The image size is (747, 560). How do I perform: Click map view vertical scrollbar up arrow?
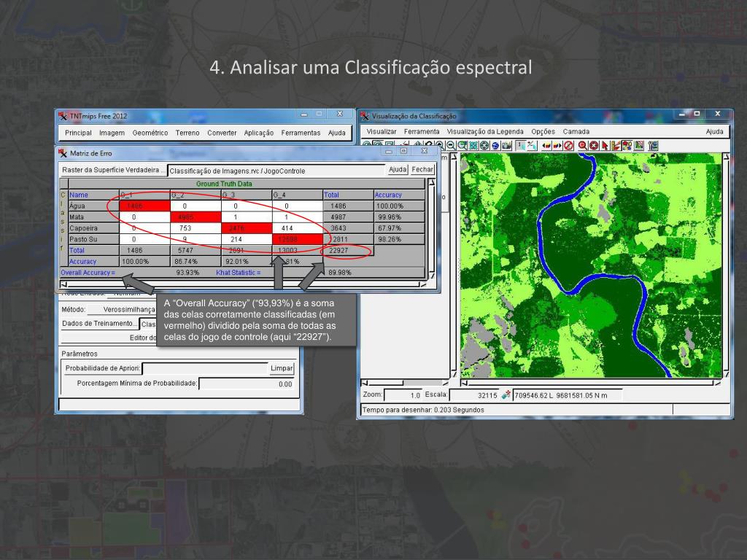[726, 156]
